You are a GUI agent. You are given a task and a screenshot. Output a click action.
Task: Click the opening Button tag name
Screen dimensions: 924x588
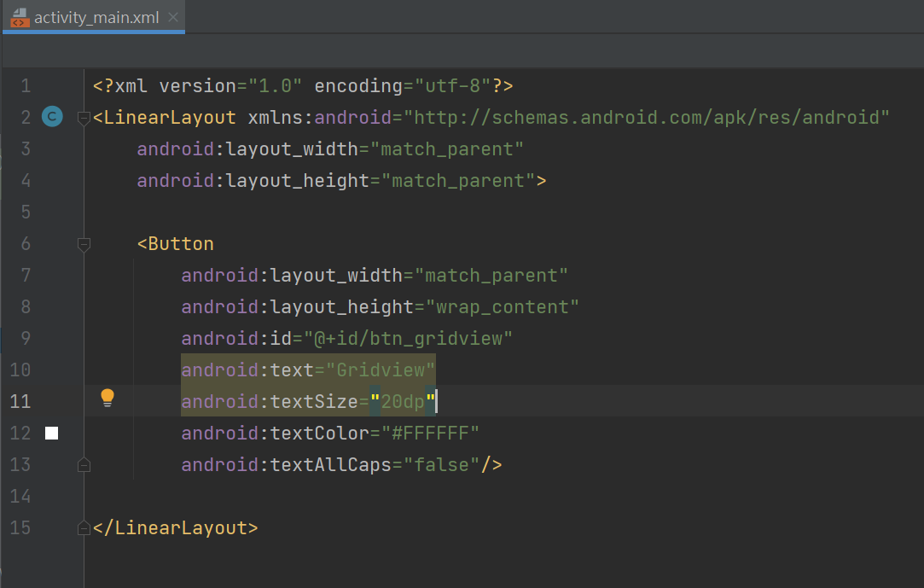point(180,244)
